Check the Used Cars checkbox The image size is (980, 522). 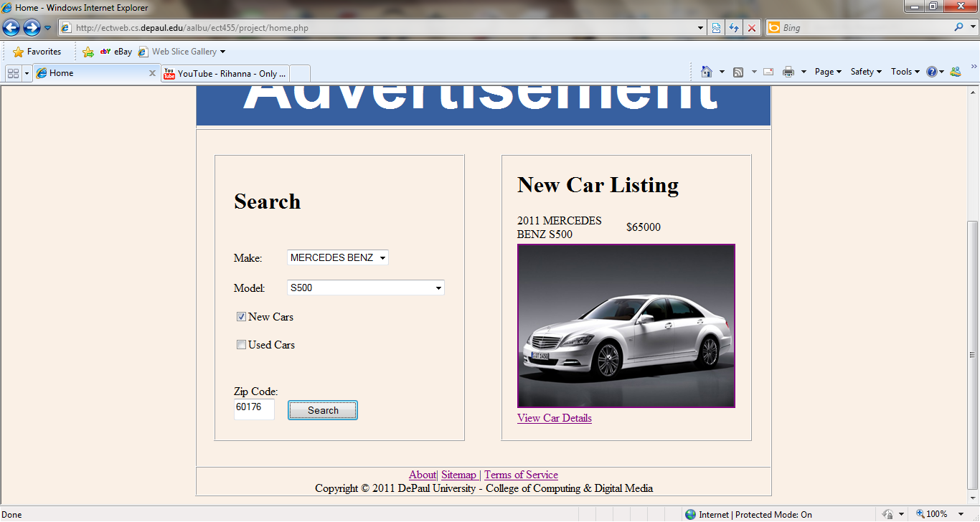click(242, 345)
